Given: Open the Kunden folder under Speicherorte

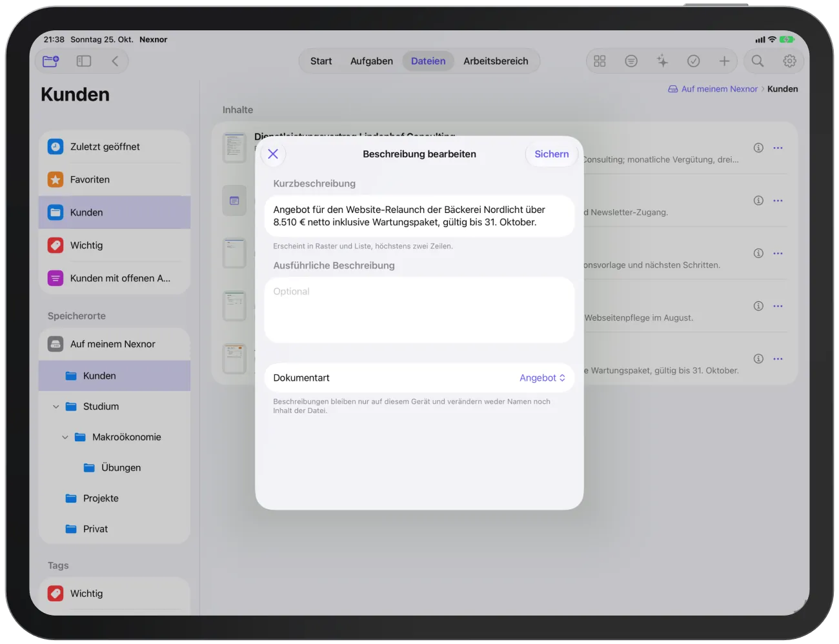Looking at the screenshot, I should (114, 376).
